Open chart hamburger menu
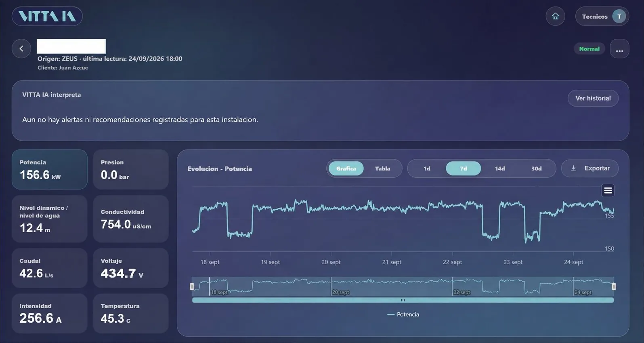 (608, 190)
